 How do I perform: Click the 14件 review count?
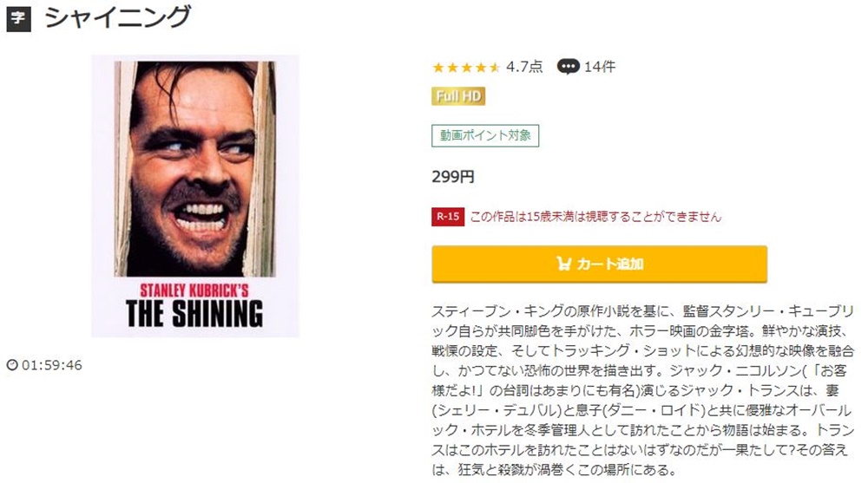tap(600, 67)
